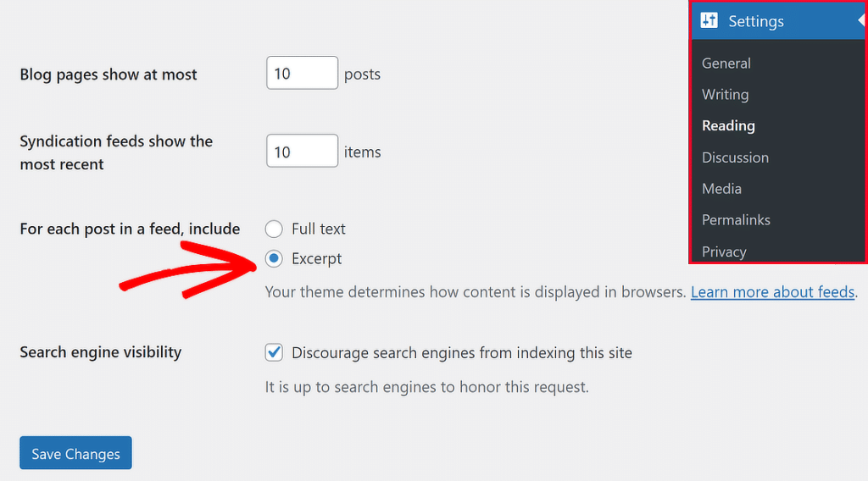868x481 pixels.
Task: Click the Full text option label
Action: [x=319, y=229]
